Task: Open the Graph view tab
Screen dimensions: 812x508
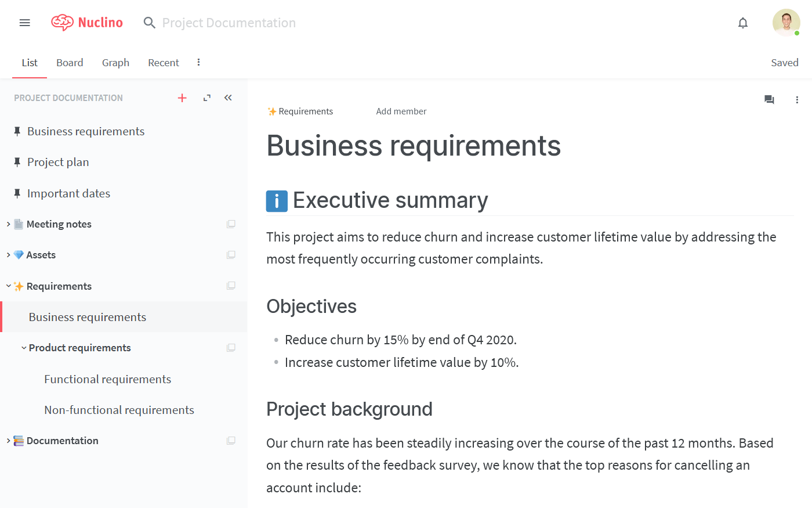Action: 115,62
